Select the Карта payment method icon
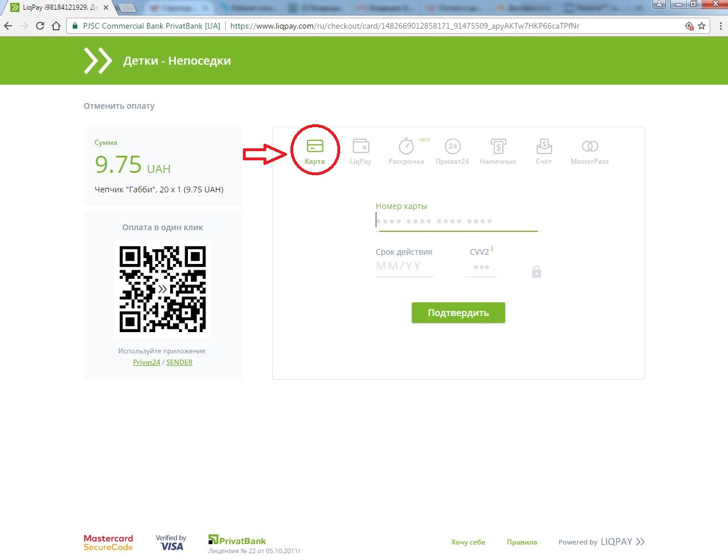 (314, 149)
